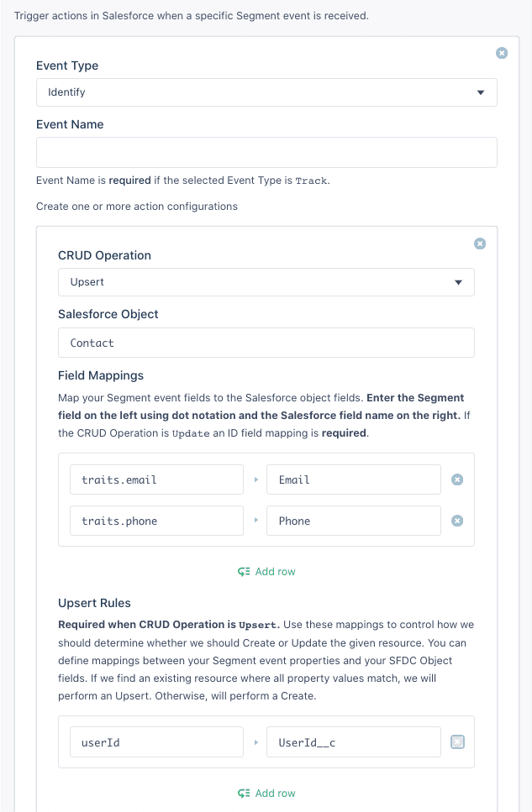
Task: Click the userId input under Upsert Rules
Action: click(x=155, y=741)
